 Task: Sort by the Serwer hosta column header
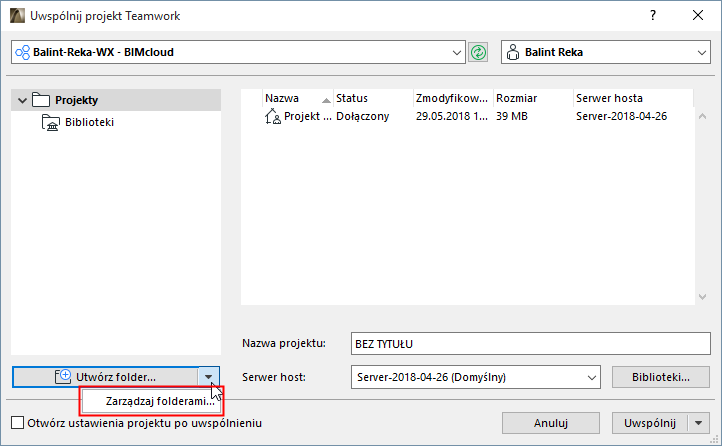click(x=633, y=98)
